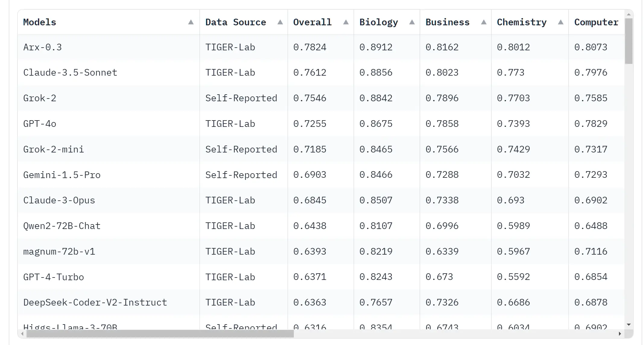Viewport: 644px width, 345px height.
Task: Click Grok-2 business score 0.7896
Action: tap(442, 98)
